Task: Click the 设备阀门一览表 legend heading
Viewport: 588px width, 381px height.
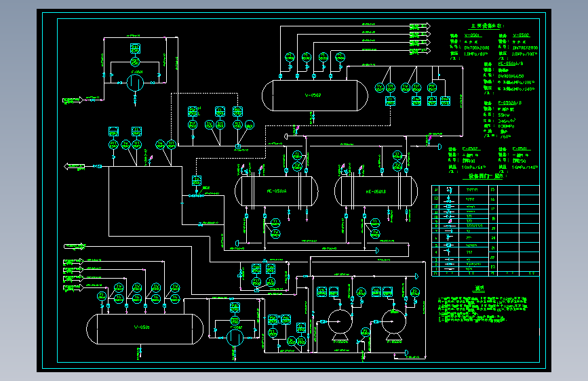Action: tap(486, 176)
